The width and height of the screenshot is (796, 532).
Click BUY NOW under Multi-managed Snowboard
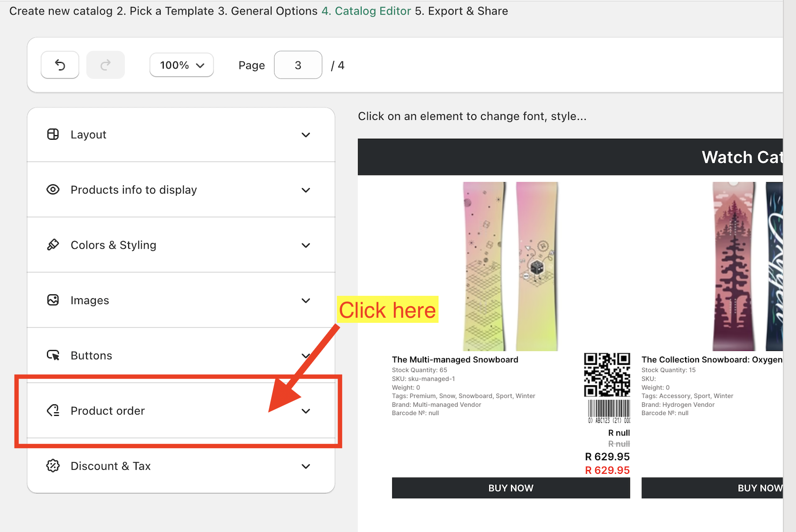[x=511, y=488]
